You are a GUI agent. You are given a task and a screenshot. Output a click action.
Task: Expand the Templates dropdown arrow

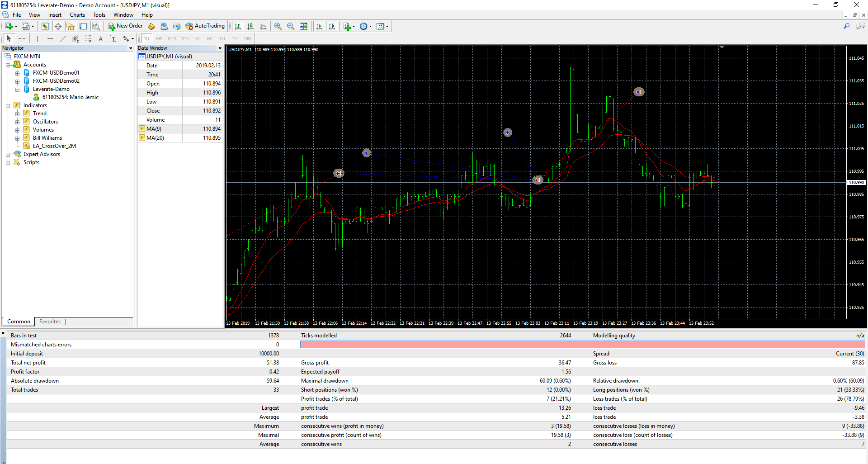tap(387, 26)
